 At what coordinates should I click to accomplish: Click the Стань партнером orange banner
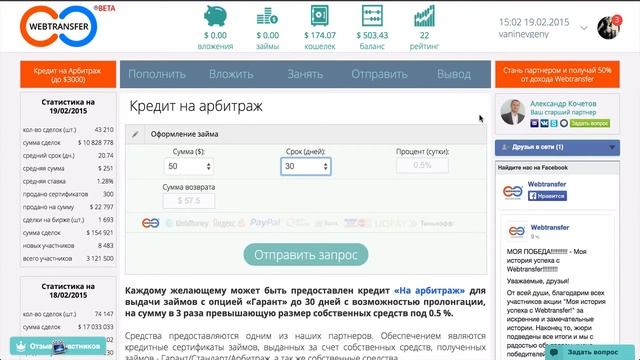pos(557,74)
